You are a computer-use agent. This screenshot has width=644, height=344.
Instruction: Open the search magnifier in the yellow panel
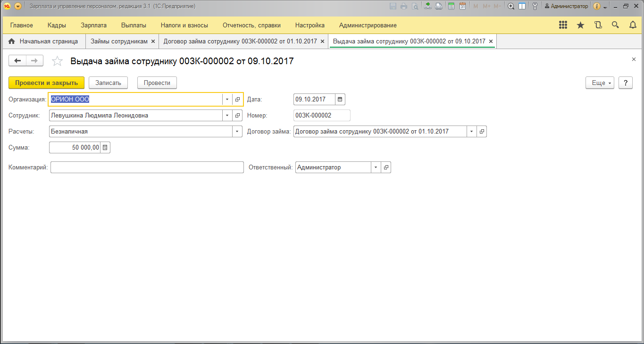point(615,25)
